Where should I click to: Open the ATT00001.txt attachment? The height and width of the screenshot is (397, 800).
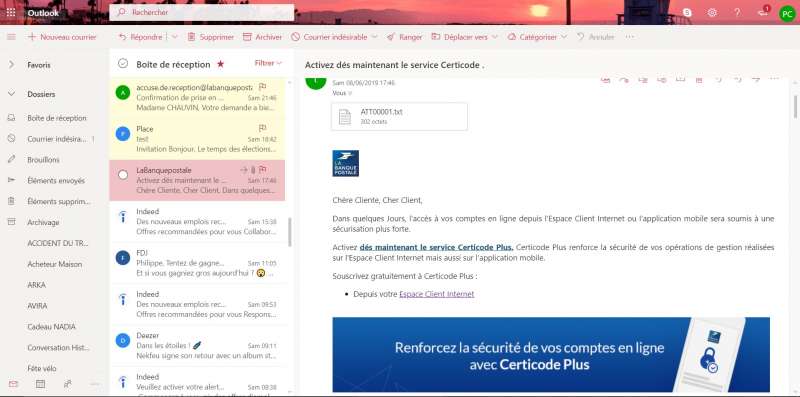[399, 116]
